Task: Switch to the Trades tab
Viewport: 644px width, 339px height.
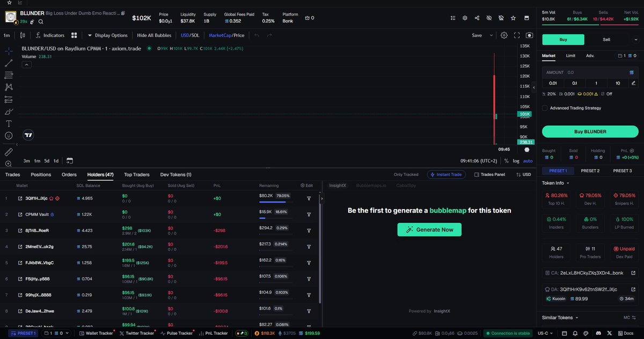Action: point(13,175)
